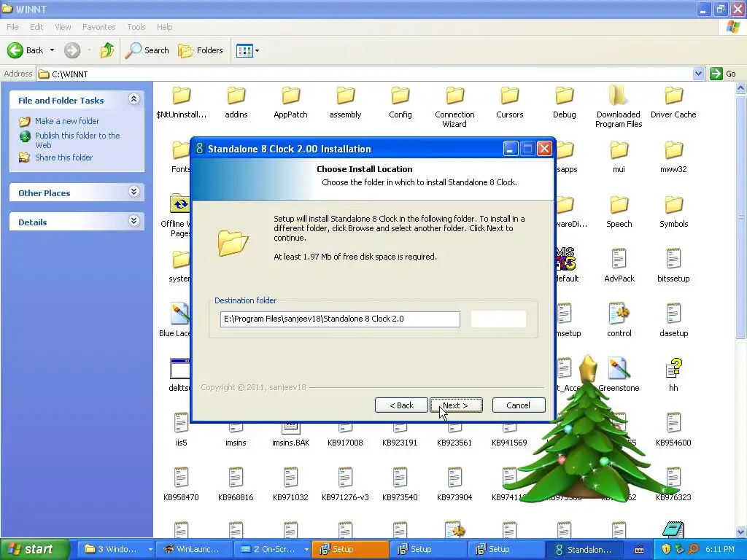Image resolution: width=747 pixels, height=560 pixels.
Task: Click Share this folder link
Action: click(63, 157)
